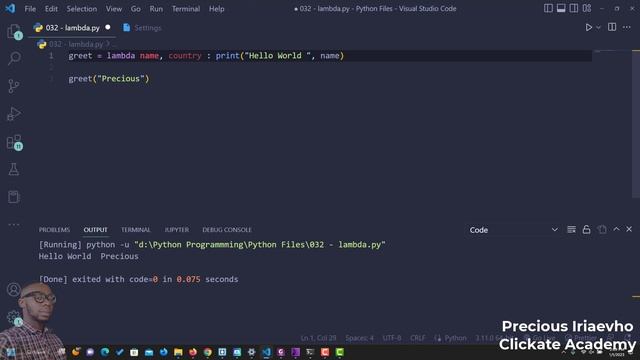Open the Search view in the activity bar
This screenshot has width=640, height=360.
pos(14,58)
